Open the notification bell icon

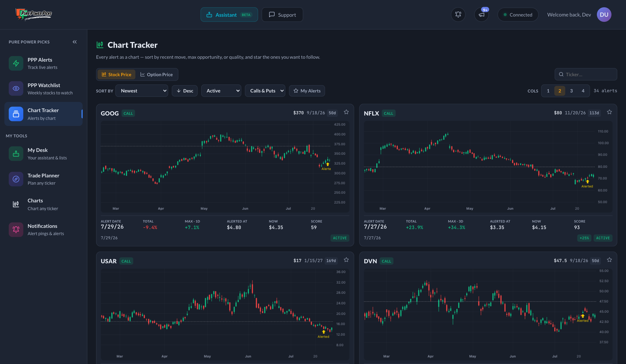click(458, 15)
